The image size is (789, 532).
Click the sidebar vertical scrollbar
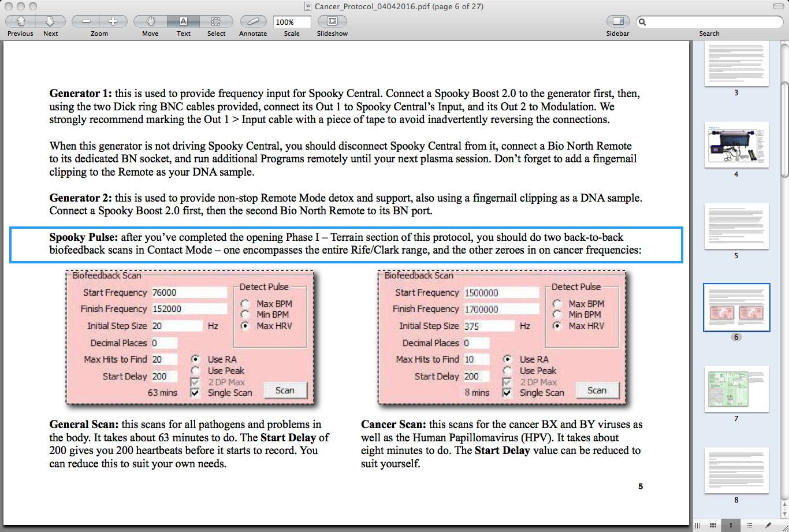click(x=784, y=130)
